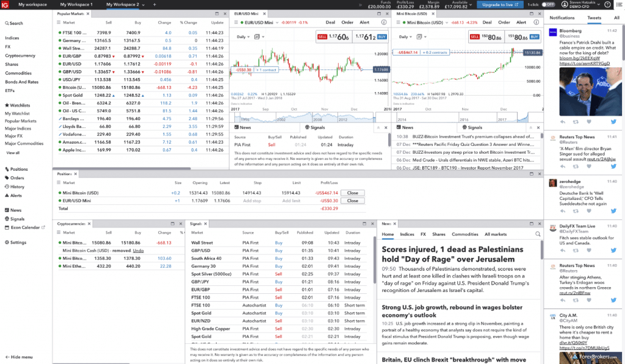Screen dimensions: 625x364
Task: Click the search magnifier in News panel
Action: [x=538, y=234]
